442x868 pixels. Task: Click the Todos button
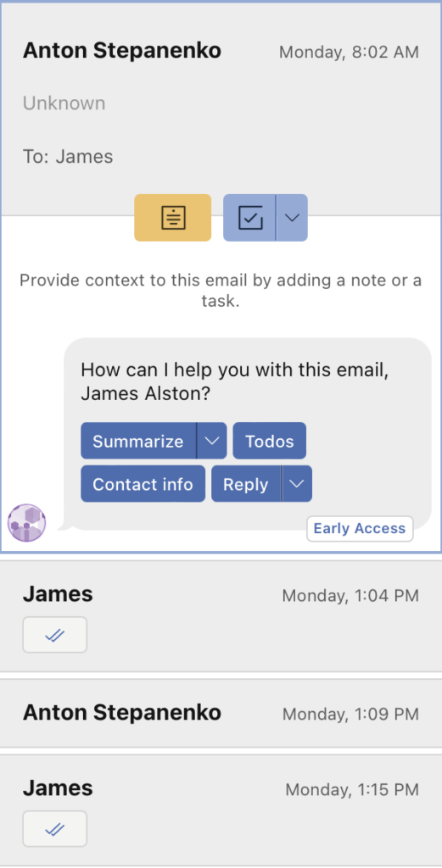click(x=269, y=441)
